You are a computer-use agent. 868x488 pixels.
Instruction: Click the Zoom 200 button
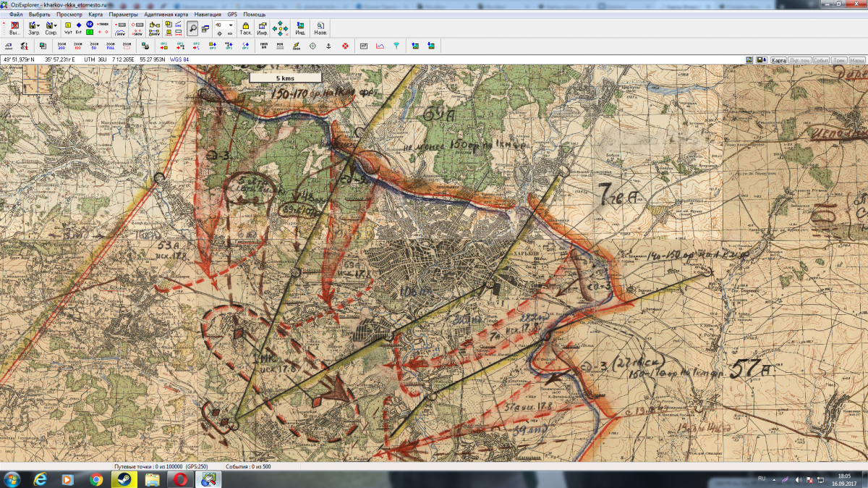pos(61,46)
